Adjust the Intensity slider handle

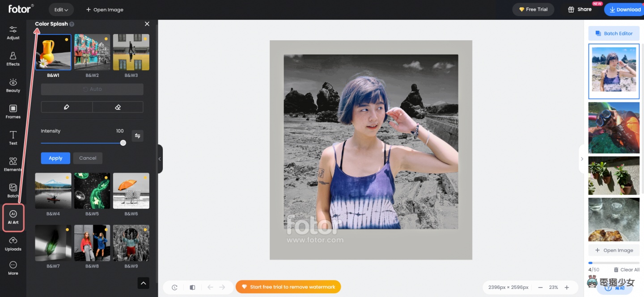(x=123, y=143)
